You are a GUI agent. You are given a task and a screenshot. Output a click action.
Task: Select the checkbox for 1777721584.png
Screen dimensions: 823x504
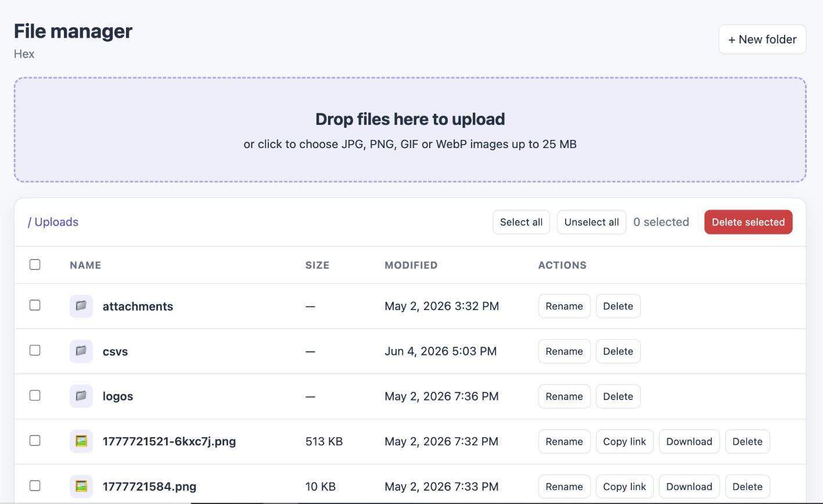point(35,486)
